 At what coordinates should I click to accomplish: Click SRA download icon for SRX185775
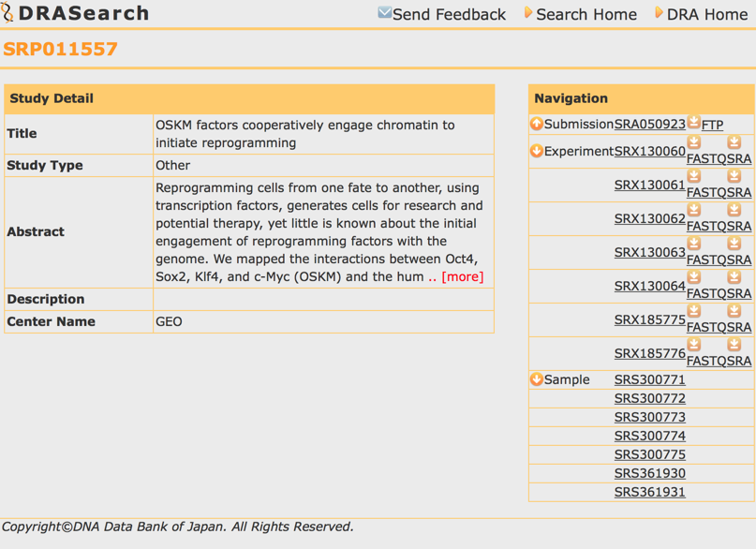pyautogui.click(x=734, y=311)
